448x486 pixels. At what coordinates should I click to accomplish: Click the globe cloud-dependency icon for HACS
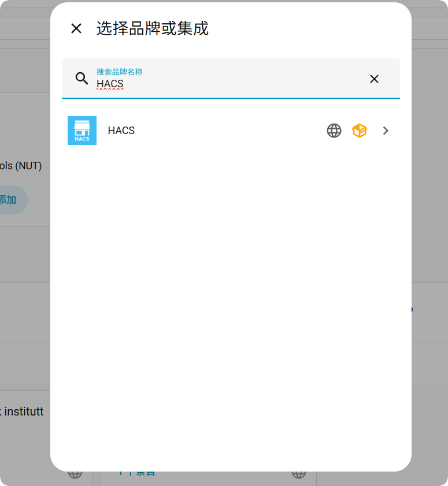click(334, 131)
